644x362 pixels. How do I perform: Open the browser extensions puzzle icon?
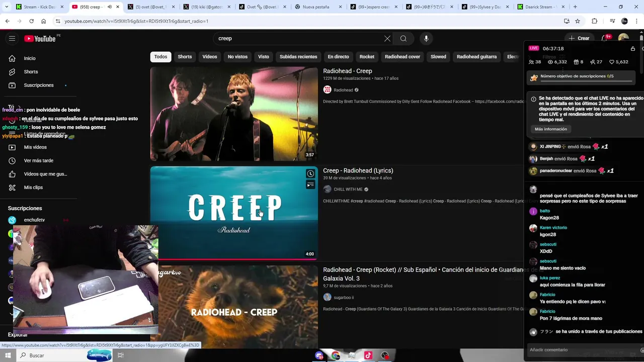coord(594,21)
